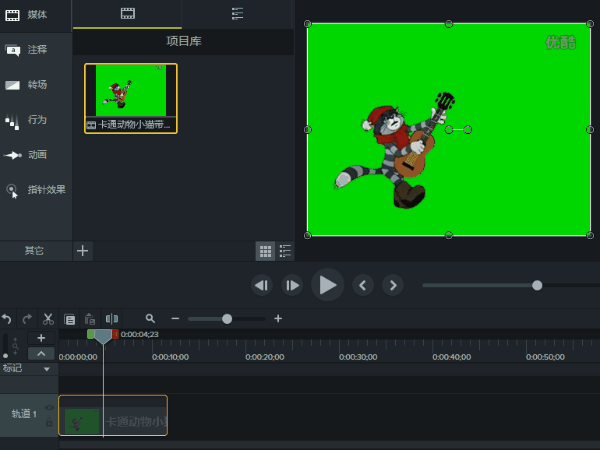Screen dimensions: 600x450
Task: Paste the clipboard contents onto the timeline
Action: click(90, 319)
